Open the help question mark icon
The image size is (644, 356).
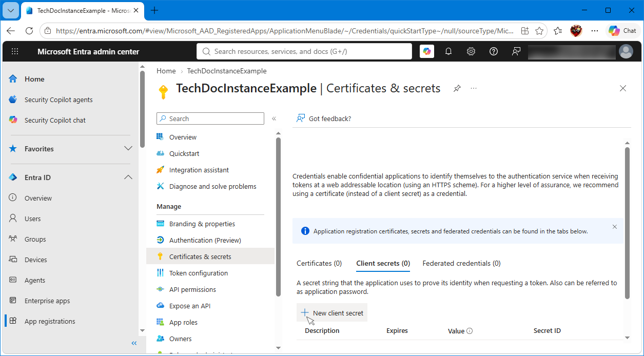click(494, 51)
